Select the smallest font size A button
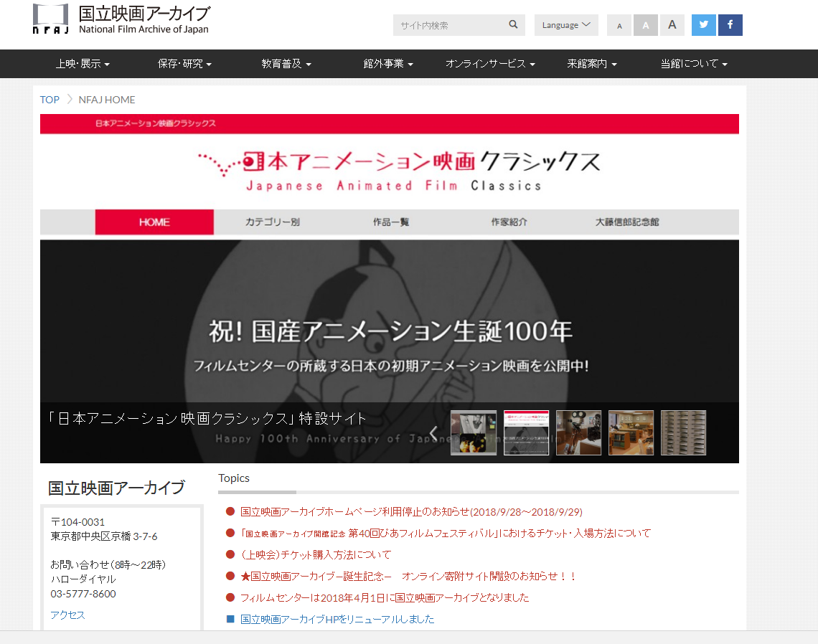818x644 pixels. pyautogui.click(x=619, y=26)
